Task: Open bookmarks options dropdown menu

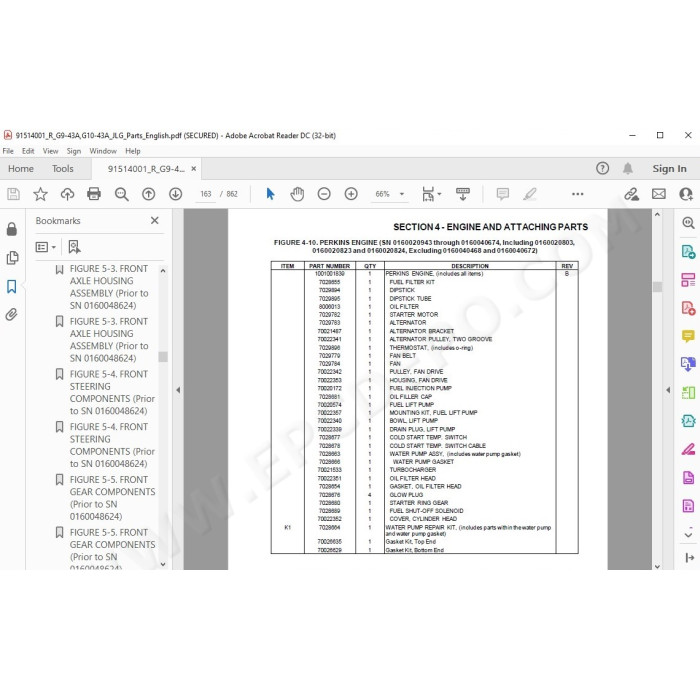Action: (46, 247)
